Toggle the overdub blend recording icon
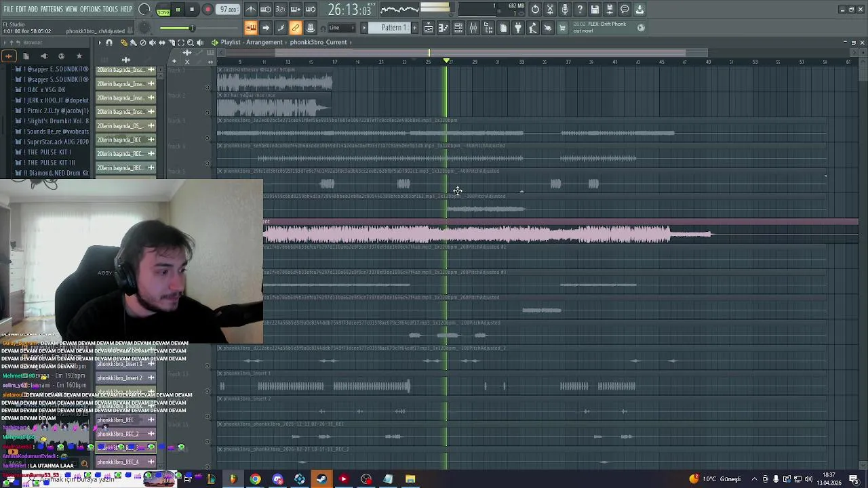This screenshot has width=868, height=488. pos(296,9)
